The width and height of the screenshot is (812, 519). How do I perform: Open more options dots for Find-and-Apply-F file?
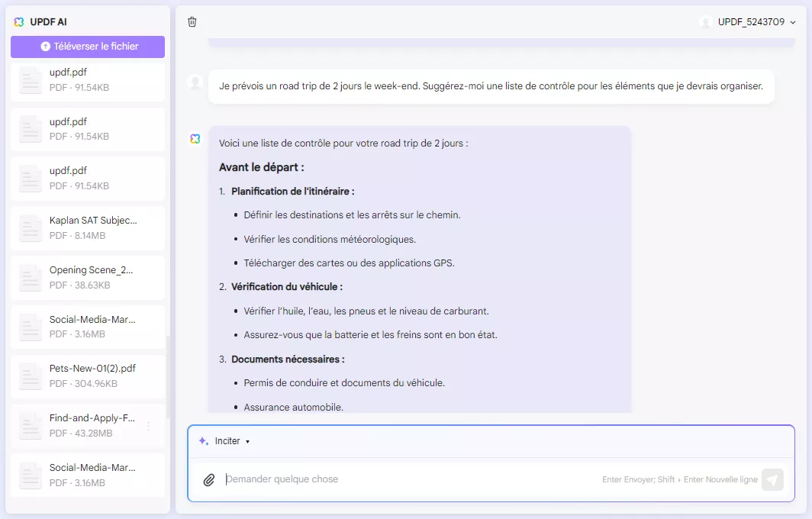click(x=149, y=426)
